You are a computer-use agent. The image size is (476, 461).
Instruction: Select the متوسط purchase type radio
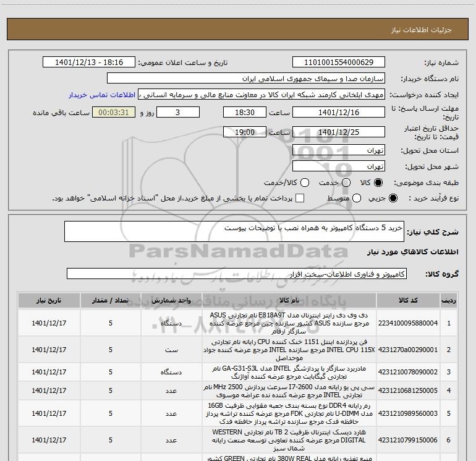(357, 198)
